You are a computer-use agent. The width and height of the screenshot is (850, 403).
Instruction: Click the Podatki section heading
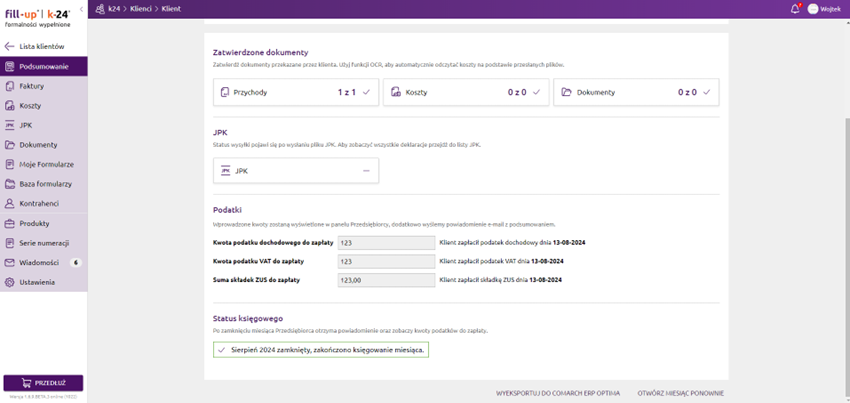click(227, 209)
